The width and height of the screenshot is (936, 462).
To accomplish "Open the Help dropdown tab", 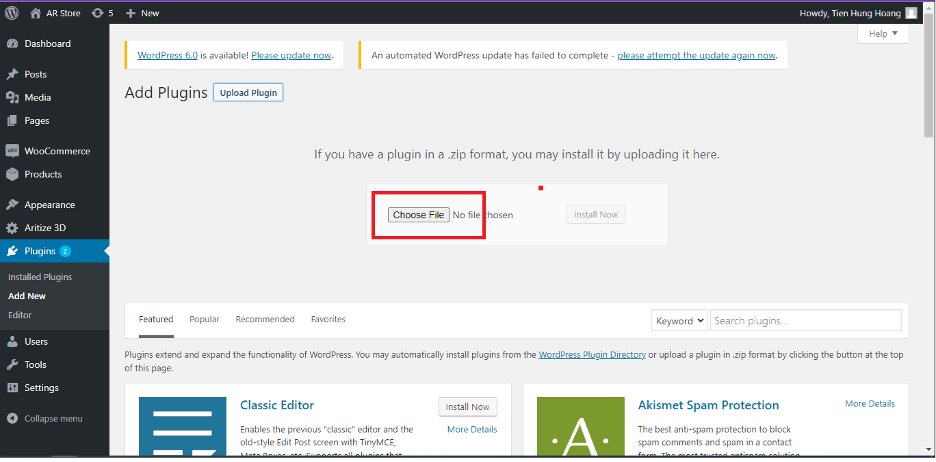I will 883,34.
